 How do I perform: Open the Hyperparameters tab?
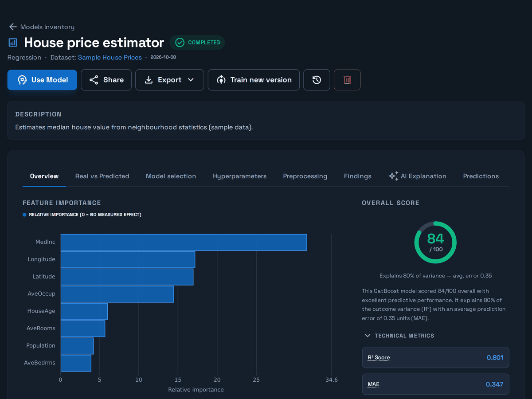pyautogui.click(x=239, y=176)
